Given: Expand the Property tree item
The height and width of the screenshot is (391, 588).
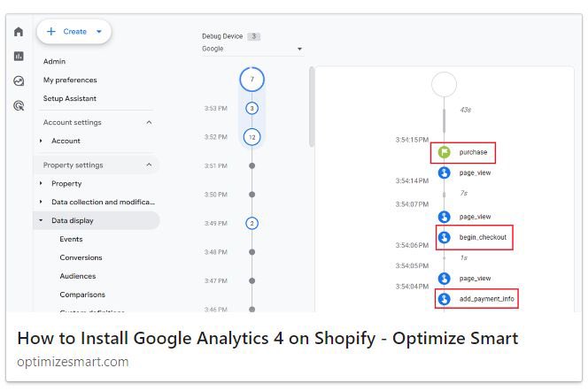Looking at the screenshot, I should tap(41, 183).
